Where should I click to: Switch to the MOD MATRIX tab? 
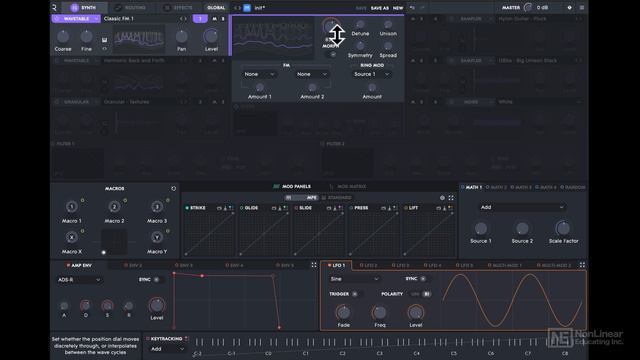pyautogui.click(x=348, y=187)
